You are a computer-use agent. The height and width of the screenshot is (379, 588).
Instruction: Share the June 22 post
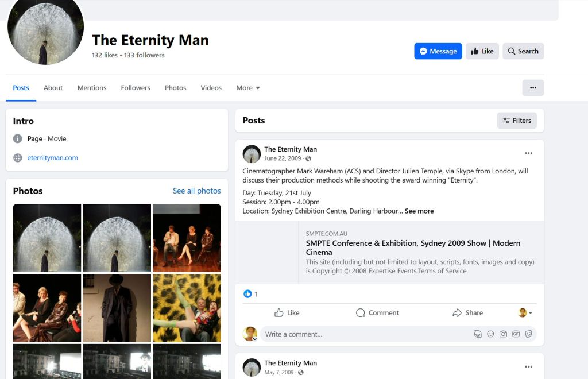pyautogui.click(x=467, y=312)
